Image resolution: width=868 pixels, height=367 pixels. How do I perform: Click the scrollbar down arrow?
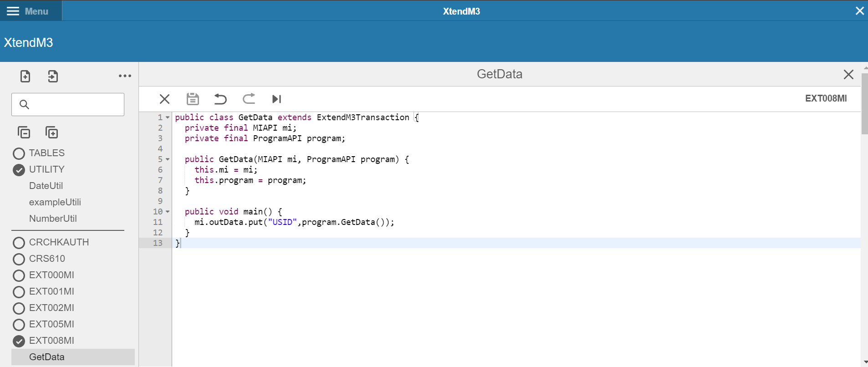pos(865,362)
